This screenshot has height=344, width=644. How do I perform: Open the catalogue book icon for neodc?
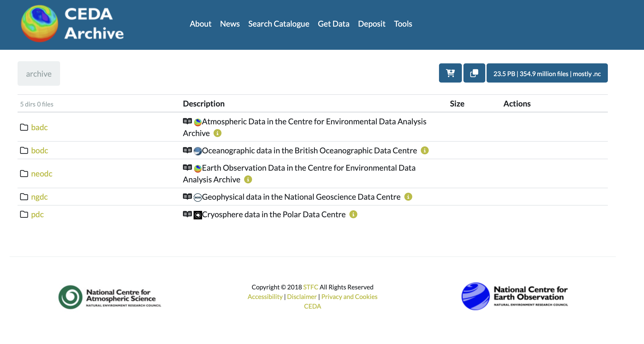(187, 167)
